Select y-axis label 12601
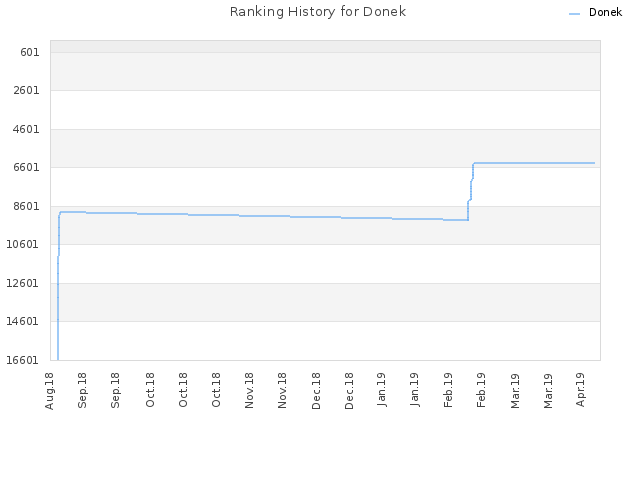Viewport: 640px width, 480px height. tap(23, 283)
